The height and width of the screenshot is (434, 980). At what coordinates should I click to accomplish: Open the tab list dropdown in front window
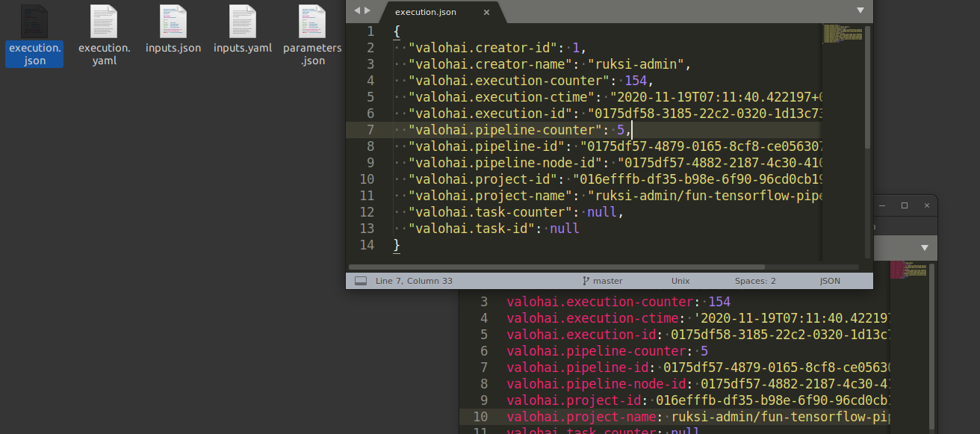tap(860, 10)
